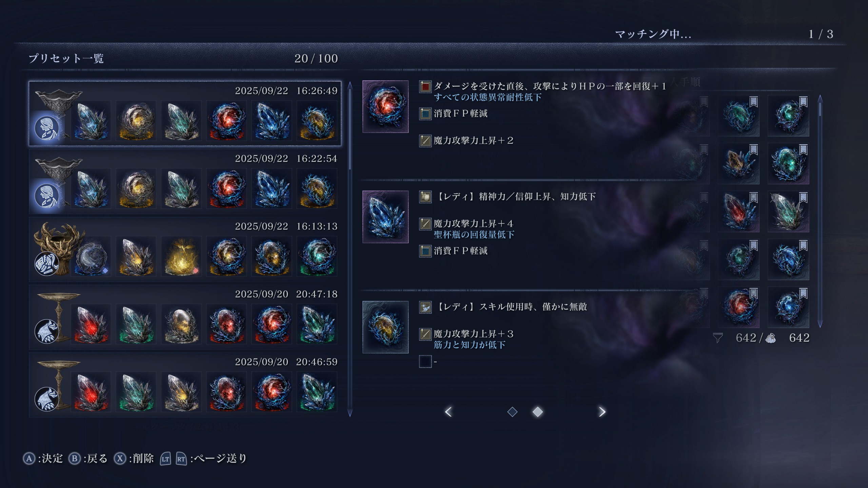Click the character portrait icon in second preset
The width and height of the screenshot is (868, 488).
47,196
